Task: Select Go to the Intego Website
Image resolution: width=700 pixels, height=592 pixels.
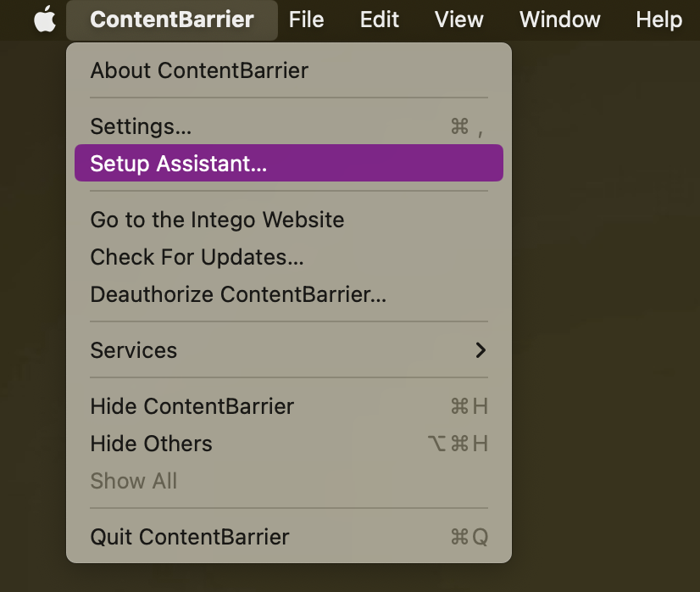Action: tap(289, 220)
